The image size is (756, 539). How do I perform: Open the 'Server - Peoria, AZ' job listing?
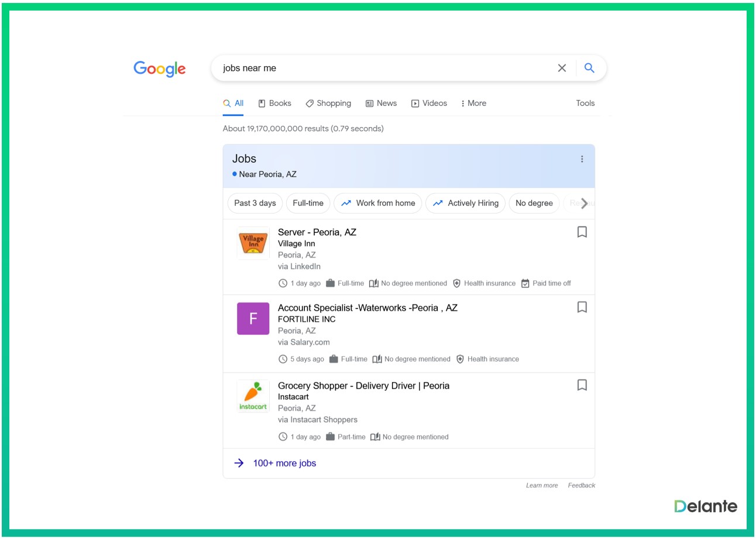[317, 232]
